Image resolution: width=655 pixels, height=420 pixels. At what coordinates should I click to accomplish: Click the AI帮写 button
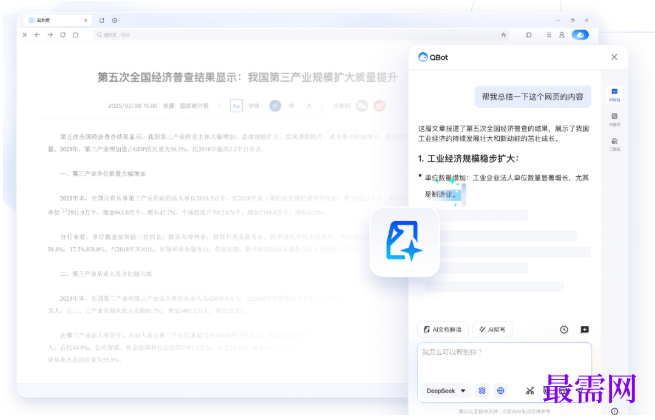pyautogui.click(x=493, y=329)
